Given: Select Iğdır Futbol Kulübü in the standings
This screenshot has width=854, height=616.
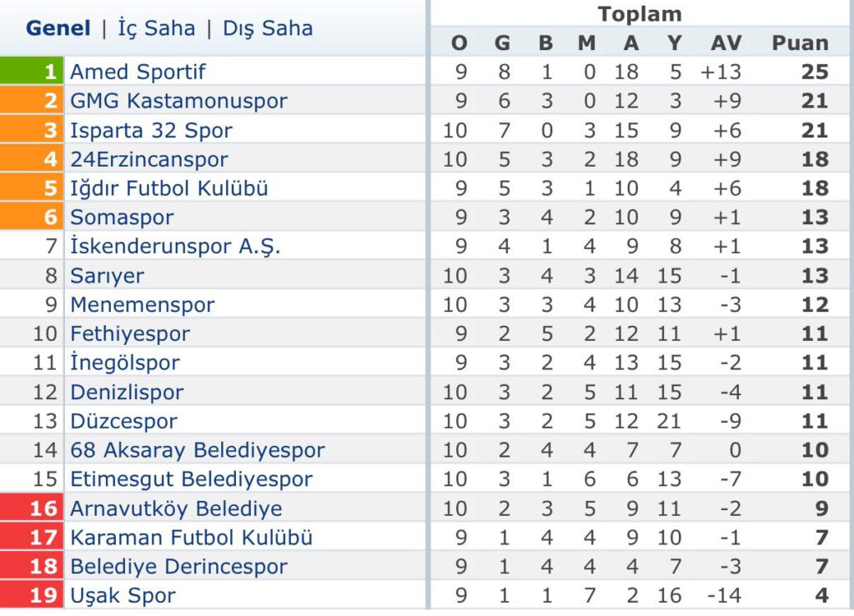Looking at the screenshot, I should (169, 188).
